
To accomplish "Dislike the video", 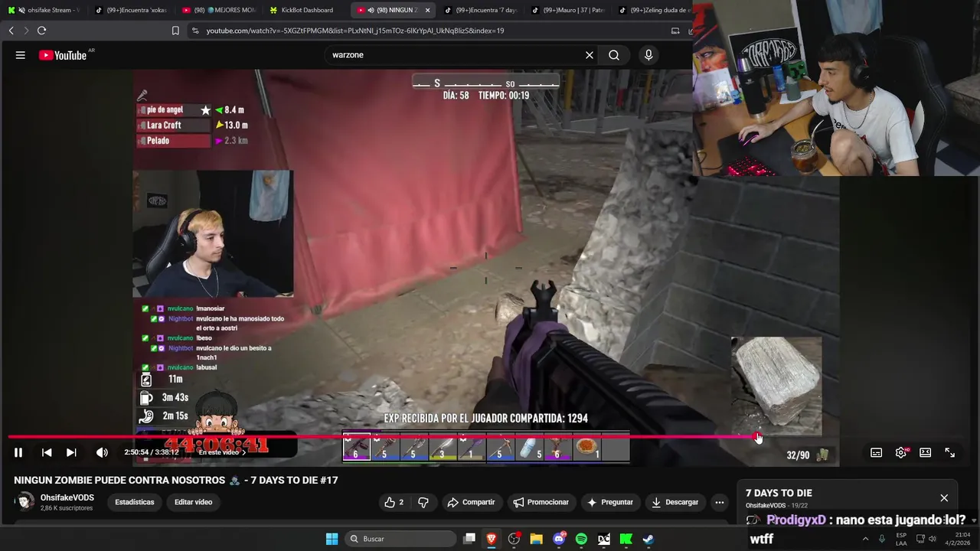I will click(423, 502).
